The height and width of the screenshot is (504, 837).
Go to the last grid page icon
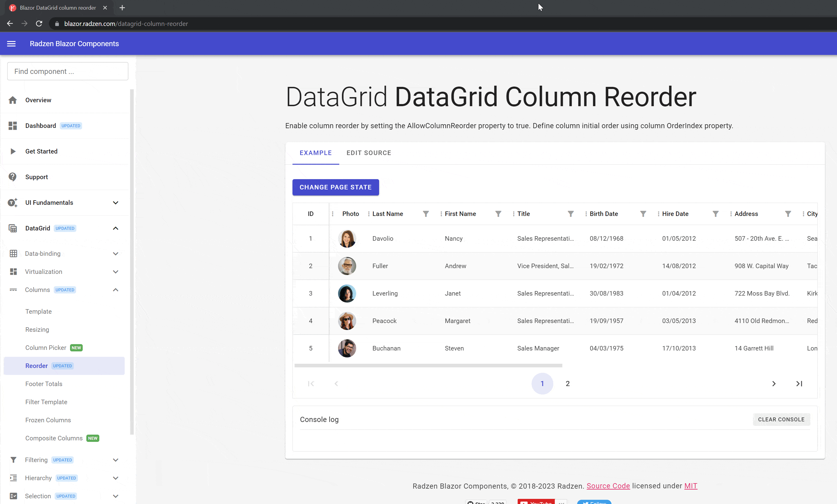(x=799, y=384)
